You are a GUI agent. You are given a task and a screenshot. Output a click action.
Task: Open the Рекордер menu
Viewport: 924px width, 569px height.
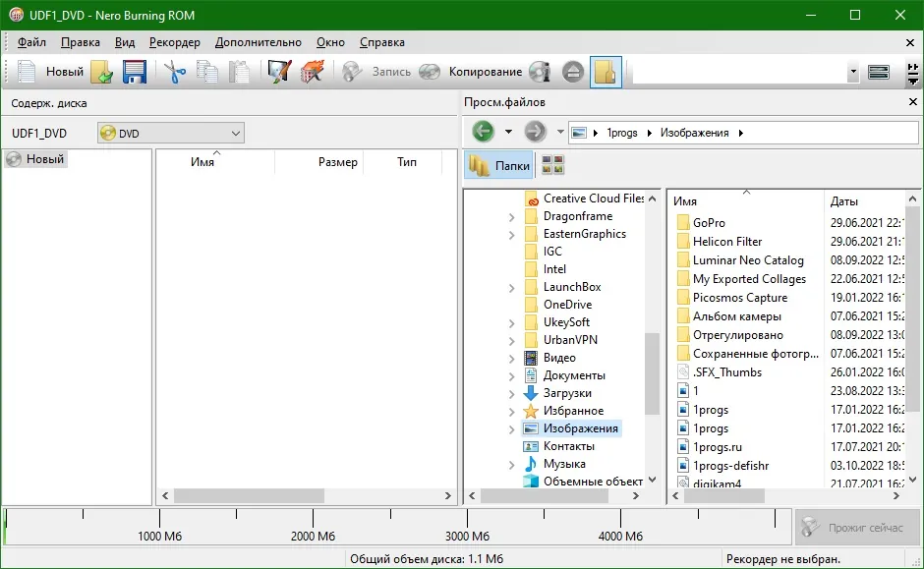[x=174, y=42]
